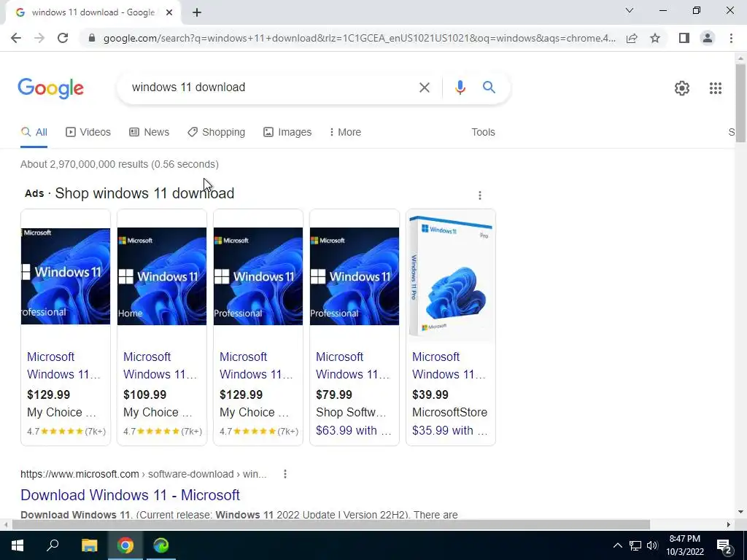Image resolution: width=747 pixels, height=560 pixels.
Task: Open the Windows 11 Home ad image
Action: [162, 276]
